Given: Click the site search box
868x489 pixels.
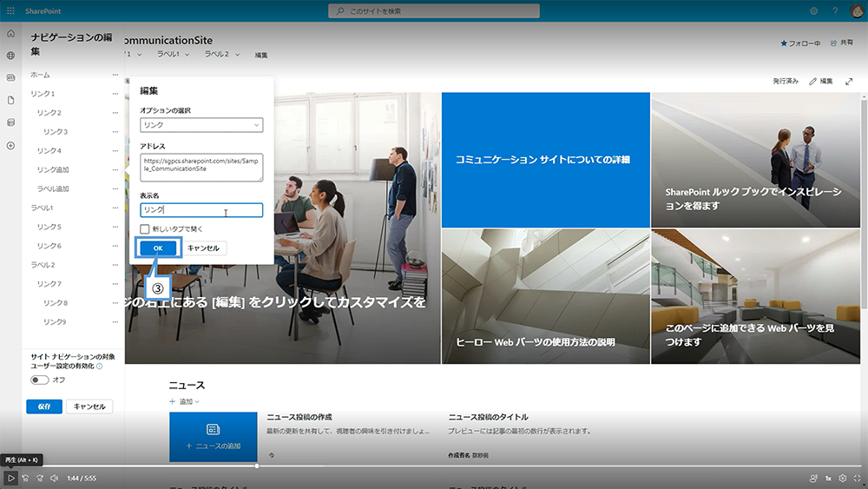Looking at the screenshot, I should tap(434, 10).
